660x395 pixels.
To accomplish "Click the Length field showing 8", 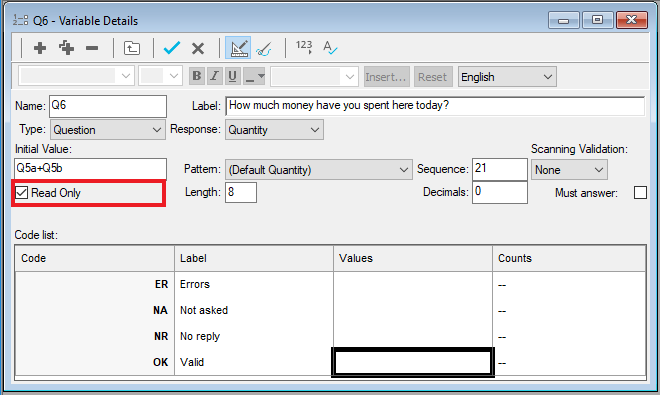I will (x=241, y=192).
